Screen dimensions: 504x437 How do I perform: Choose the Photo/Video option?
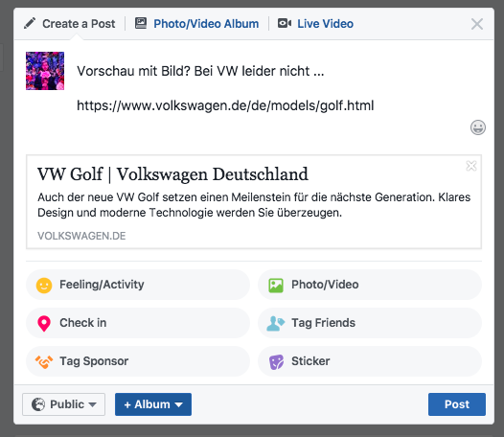(x=370, y=285)
